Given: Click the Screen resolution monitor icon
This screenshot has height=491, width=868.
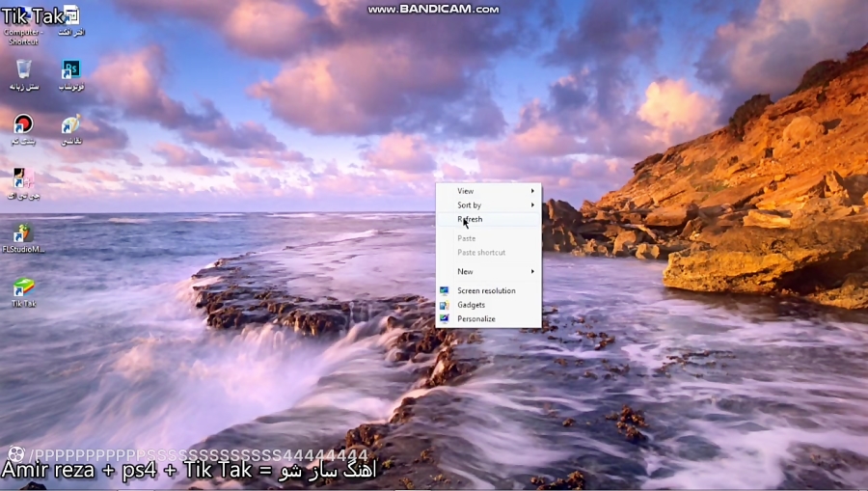Looking at the screenshot, I should 444,290.
